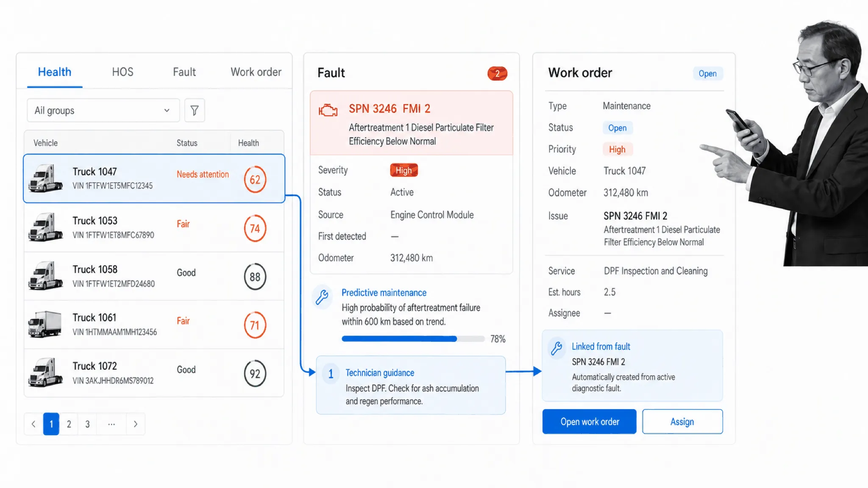Screen dimensions: 868x488
Task: Click the Needs attention status
Action: pyautogui.click(x=203, y=175)
